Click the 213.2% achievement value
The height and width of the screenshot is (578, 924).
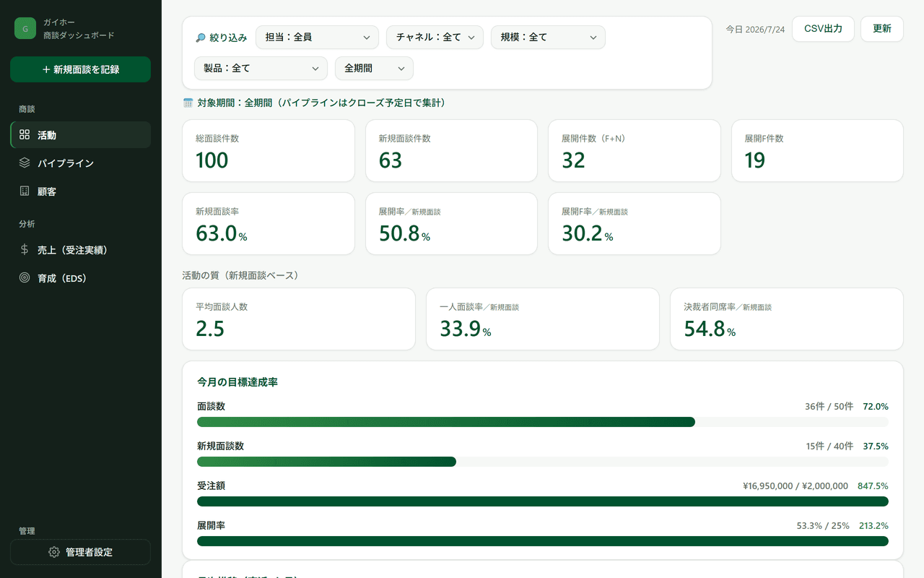pos(873,526)
